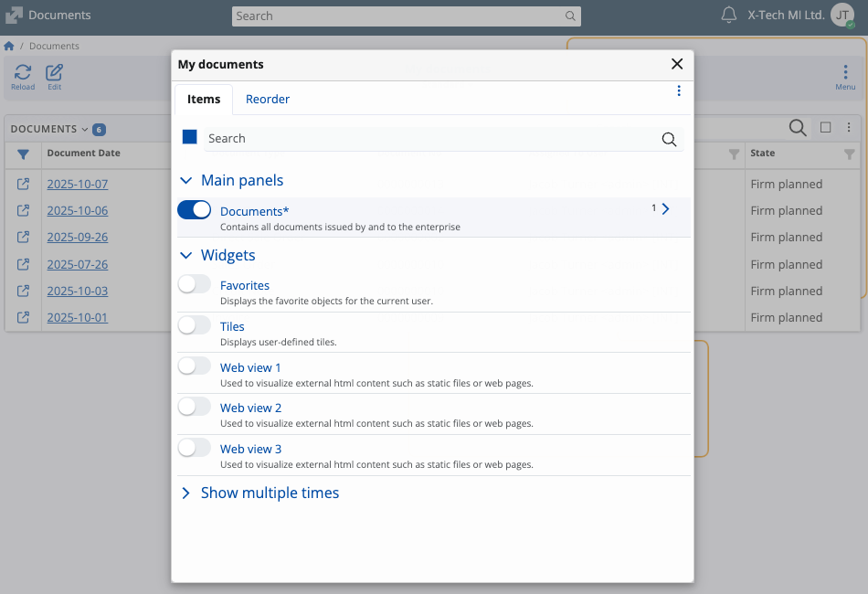Image resolution: width=868 pixels, height=594 pixels.
Task: Open the 2025-10-07 document via external link icon
Action: [24, 184]
